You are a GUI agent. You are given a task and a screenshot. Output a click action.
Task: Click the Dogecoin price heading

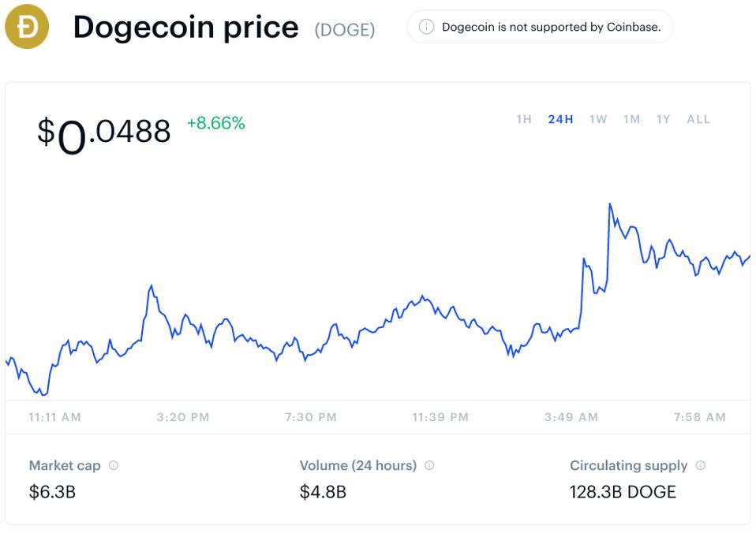click(x=185, y=28)
